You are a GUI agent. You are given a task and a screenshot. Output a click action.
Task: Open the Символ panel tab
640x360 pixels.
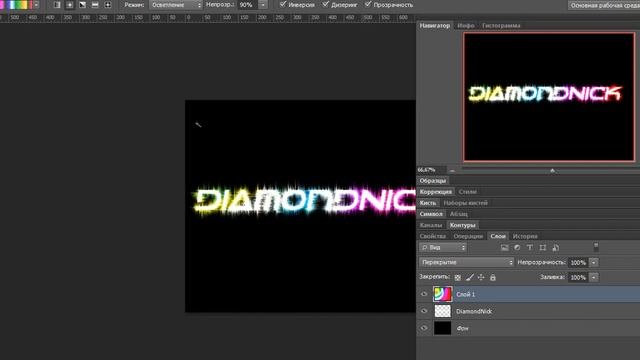[431, 214]
